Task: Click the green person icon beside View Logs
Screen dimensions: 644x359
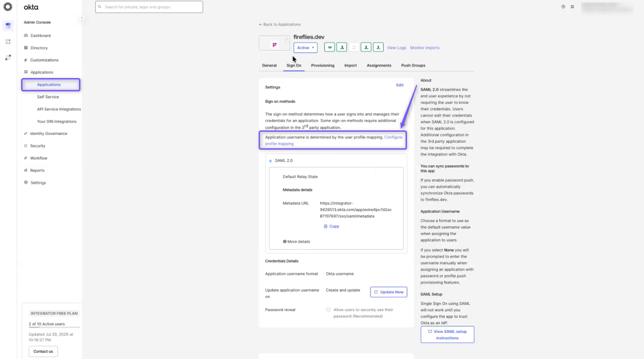Action: [378, 47]
